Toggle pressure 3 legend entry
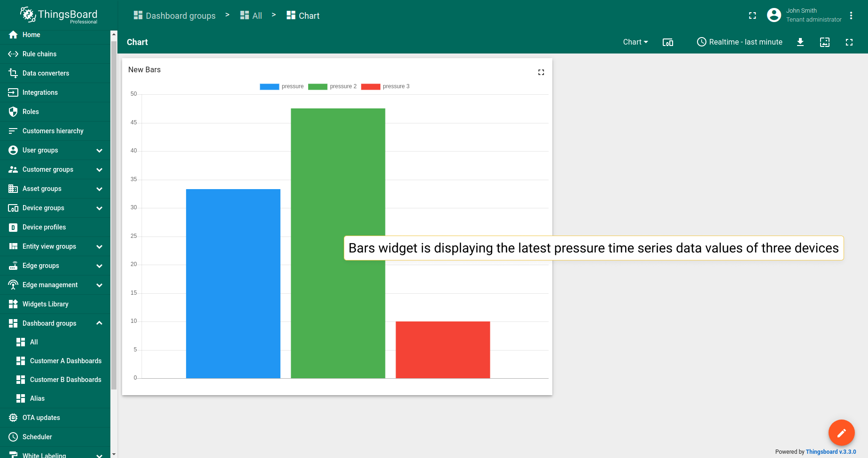Screen dimensions: 868x458 tap(385, 86)
